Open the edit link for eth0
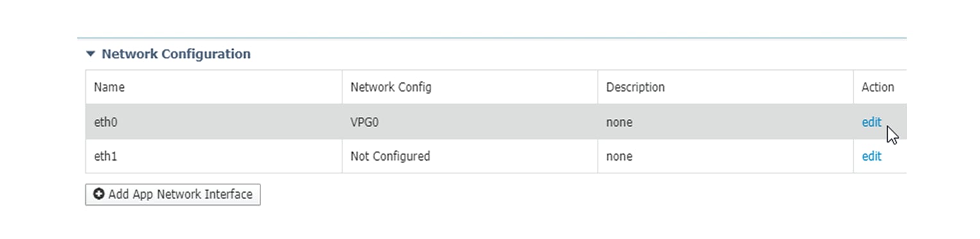The image size is (980, 239). [x=871, y=122]
